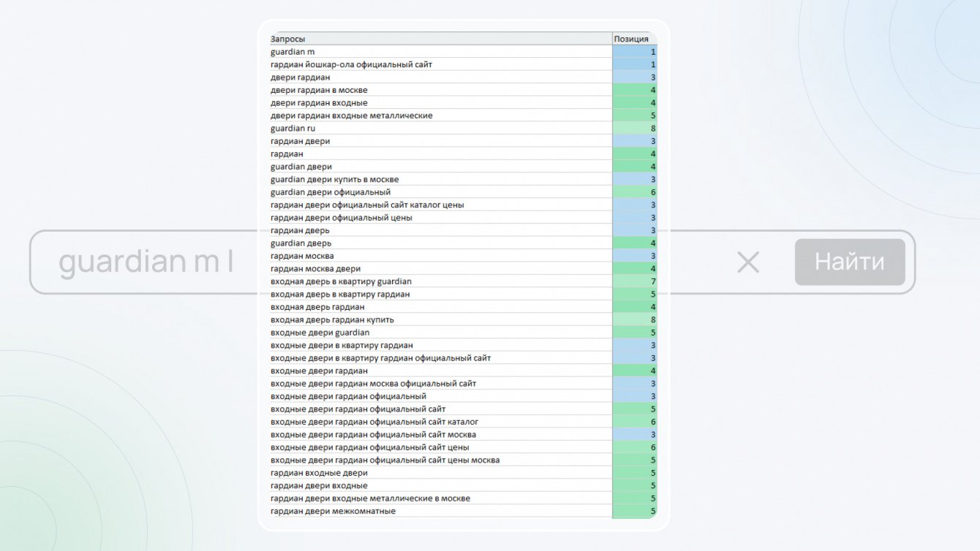This screenshot has height=551, width=980.
Task: Select the cell двери гардиан в москве
Action: 440,90
